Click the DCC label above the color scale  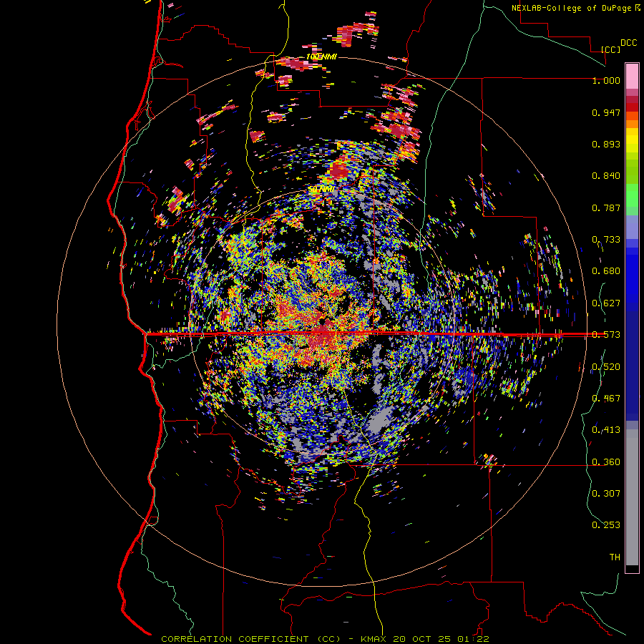pyautogui.click(x=628, y=43)
